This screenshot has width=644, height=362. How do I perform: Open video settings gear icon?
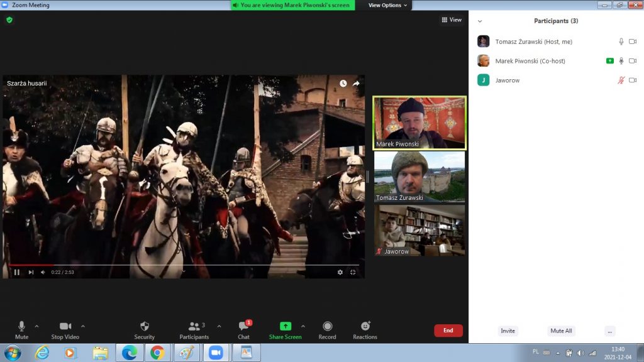pos(340,272)
